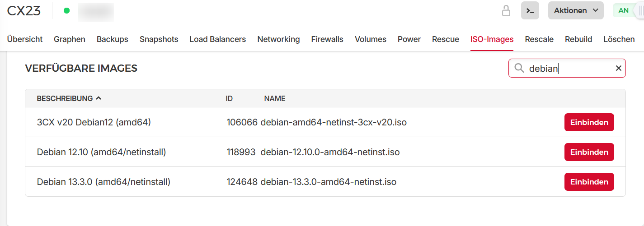
Task: Go to the Rescue tab
Action: pyautogui.click(x=446, y=39)
